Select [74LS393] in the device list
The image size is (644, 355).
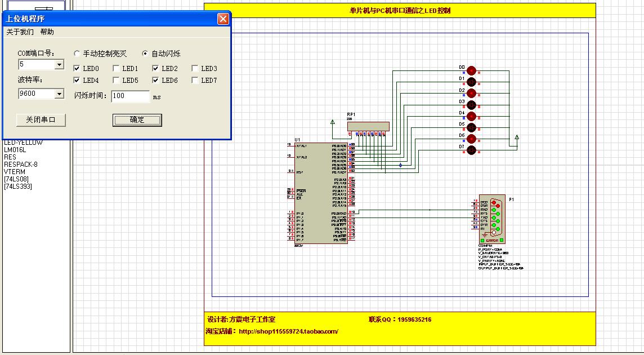coord(17,187)
